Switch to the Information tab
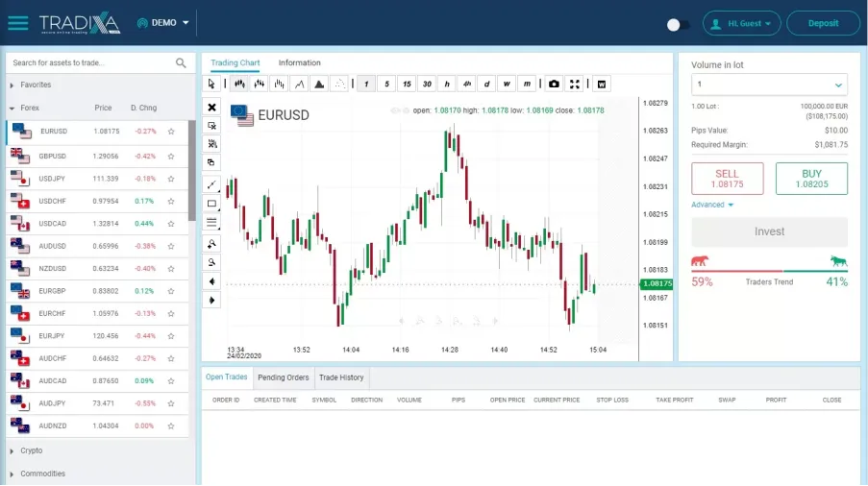The height and width of the screenshot is (486, 868). [300, 62]
